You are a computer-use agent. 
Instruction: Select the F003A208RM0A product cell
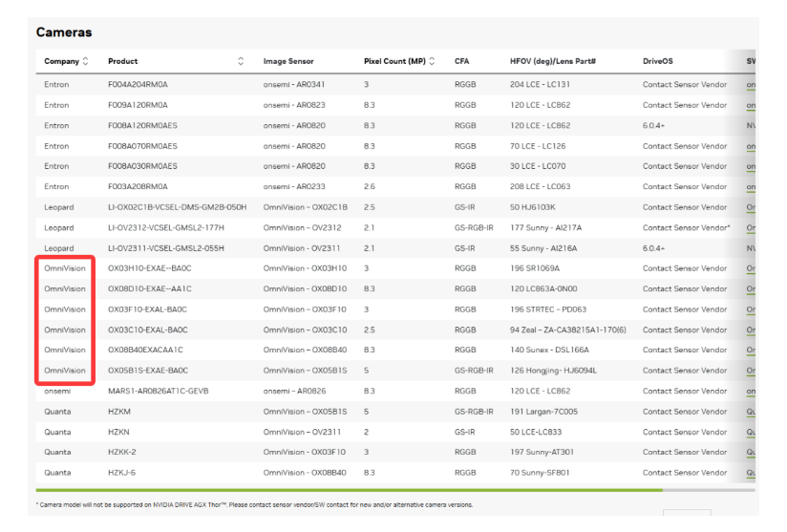[x=138, y=186]
